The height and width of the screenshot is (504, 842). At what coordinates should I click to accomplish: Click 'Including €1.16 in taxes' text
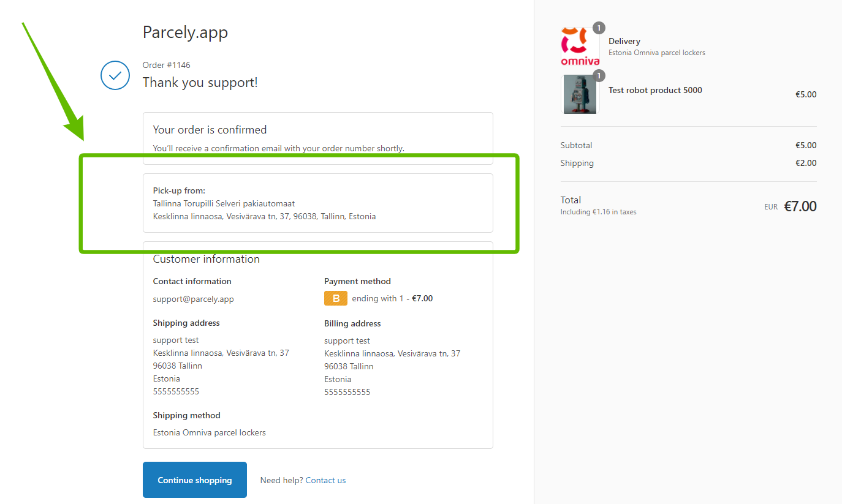click(x=599, y=212)
